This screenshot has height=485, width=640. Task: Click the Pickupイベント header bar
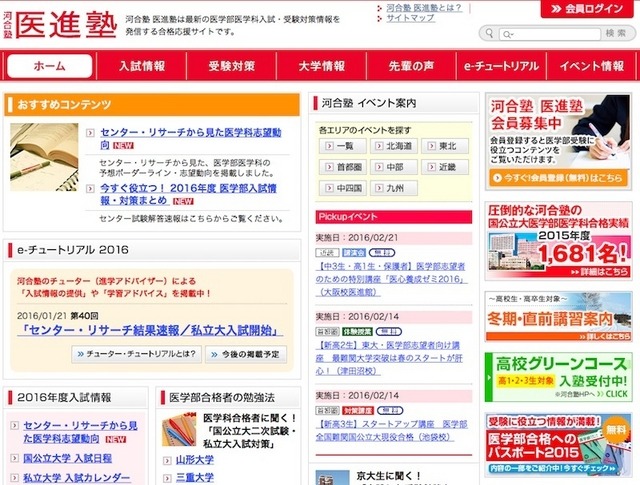(x=394, y=217)
